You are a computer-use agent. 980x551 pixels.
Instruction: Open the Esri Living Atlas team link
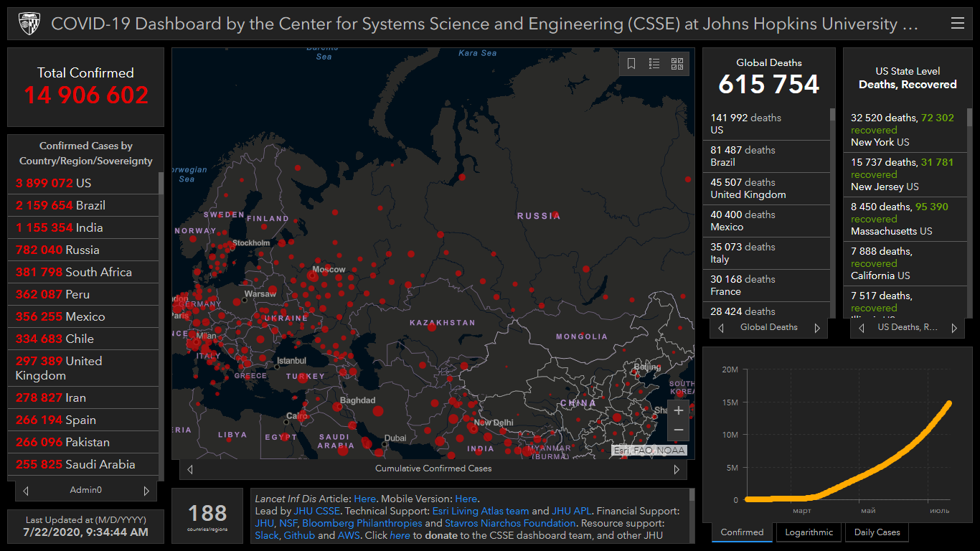coord(480,512)
